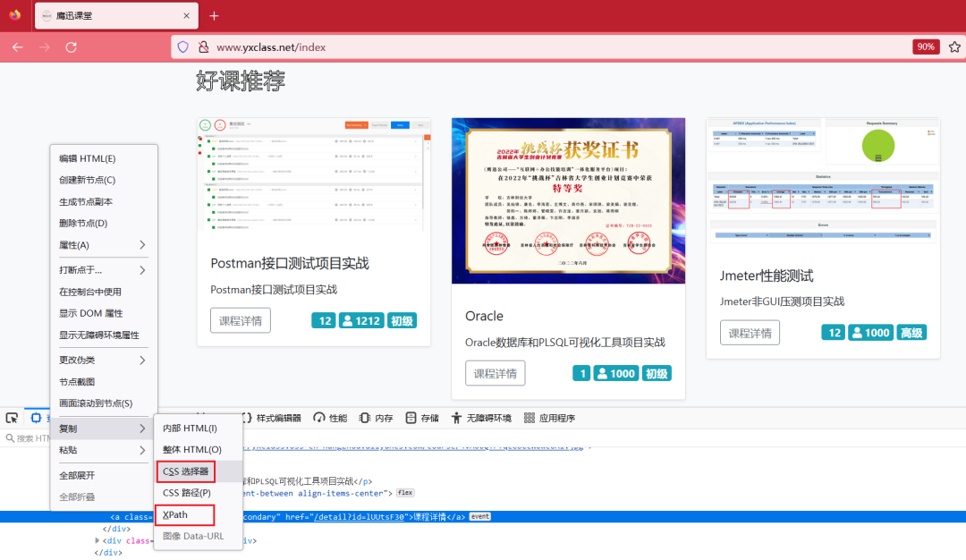
Task: Choose 全部展开 in the context menu
Action: click(104, 475)
